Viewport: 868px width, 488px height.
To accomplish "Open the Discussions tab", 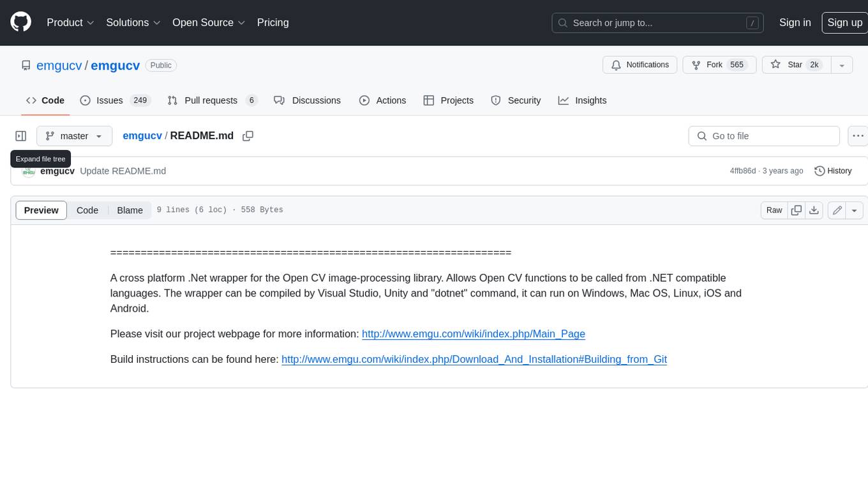I will point(308,100).
